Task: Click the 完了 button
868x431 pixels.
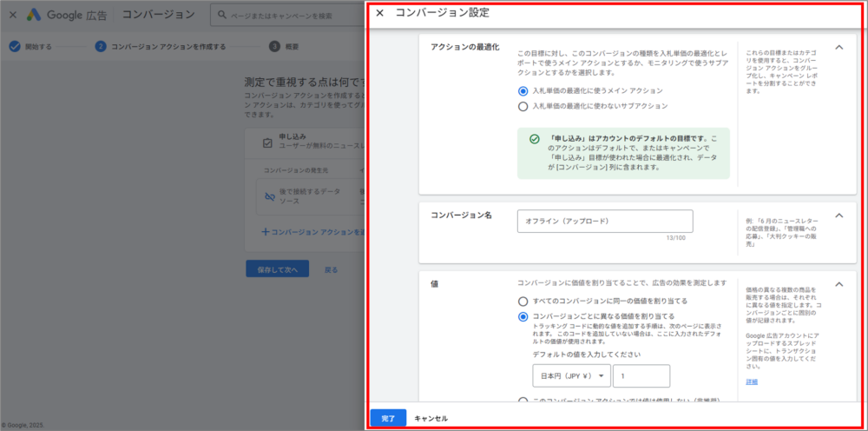Action: [388, 418]
